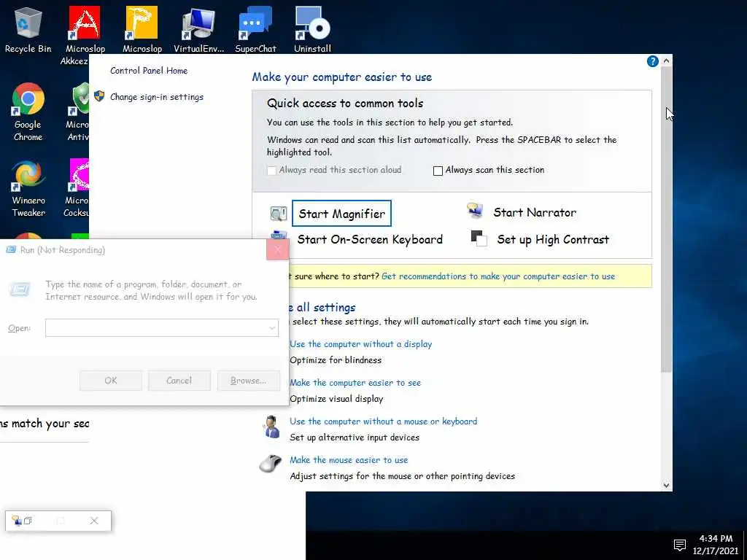747x560 pixels.
Task: Click the app icon in the small bottom-left window
Action: point(17,521)
